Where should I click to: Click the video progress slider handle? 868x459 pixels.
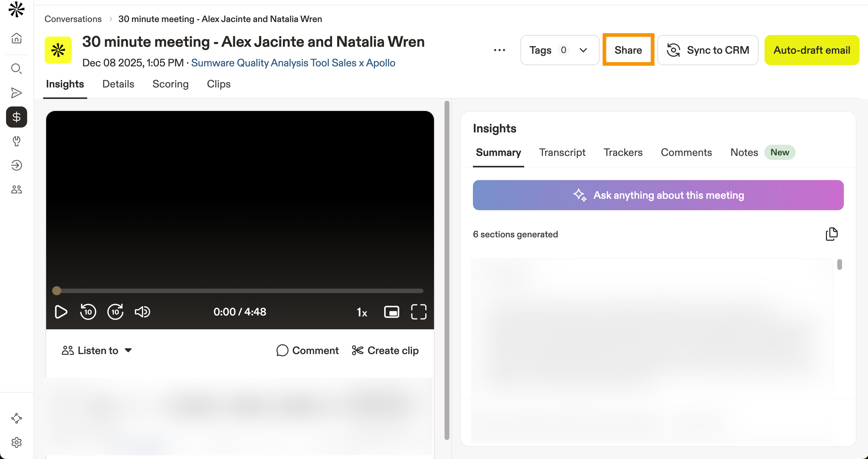click(57, 290)
